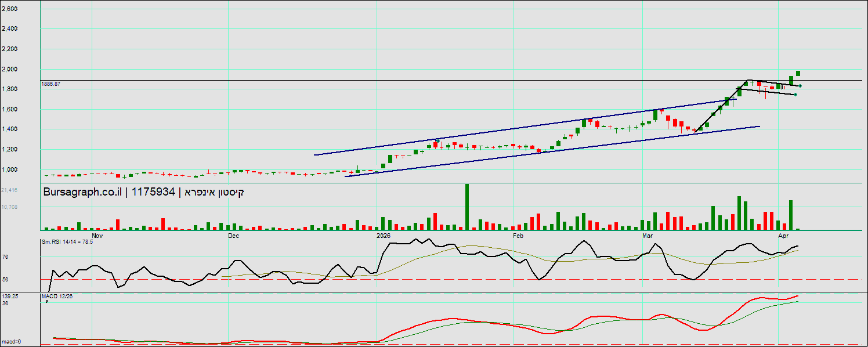Click the macd=0 baseline label
Viewport: 868px width, 347px height.
pyautogui.click(x=11, y=341)
